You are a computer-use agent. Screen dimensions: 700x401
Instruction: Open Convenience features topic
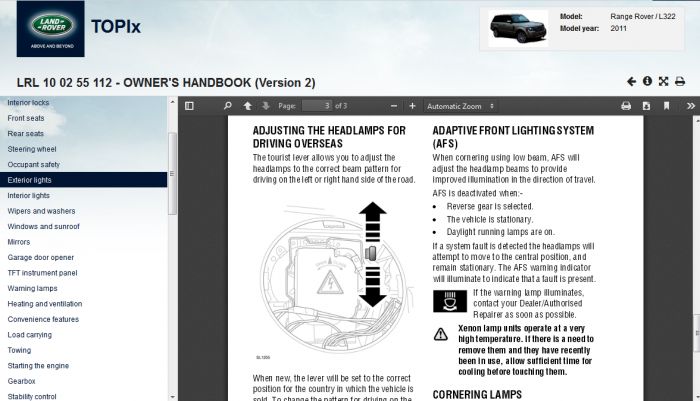43,319
